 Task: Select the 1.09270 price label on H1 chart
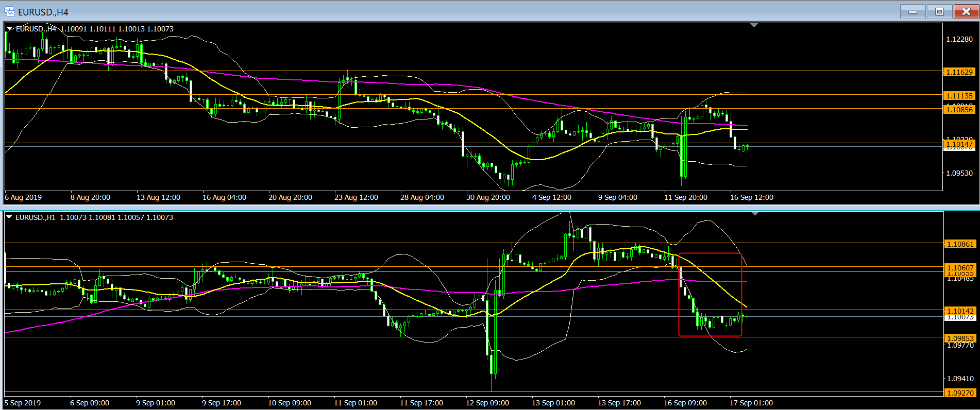(960, 393)
